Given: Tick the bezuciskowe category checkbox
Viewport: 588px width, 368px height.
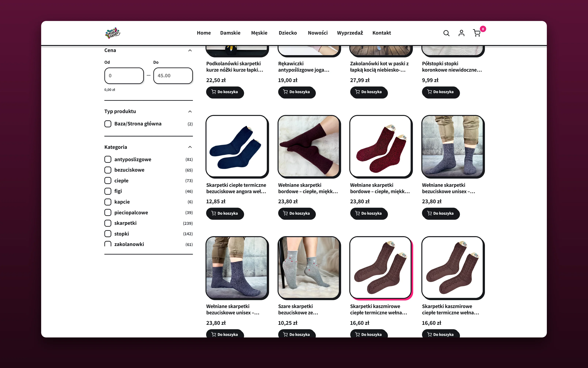Looking at the screenshot, I should [x=108, y=170].
